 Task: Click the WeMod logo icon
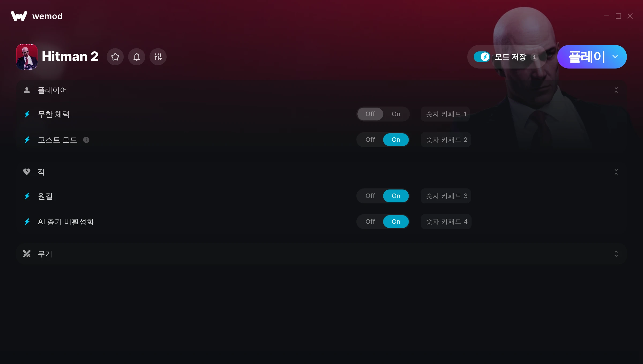(19, 16)
